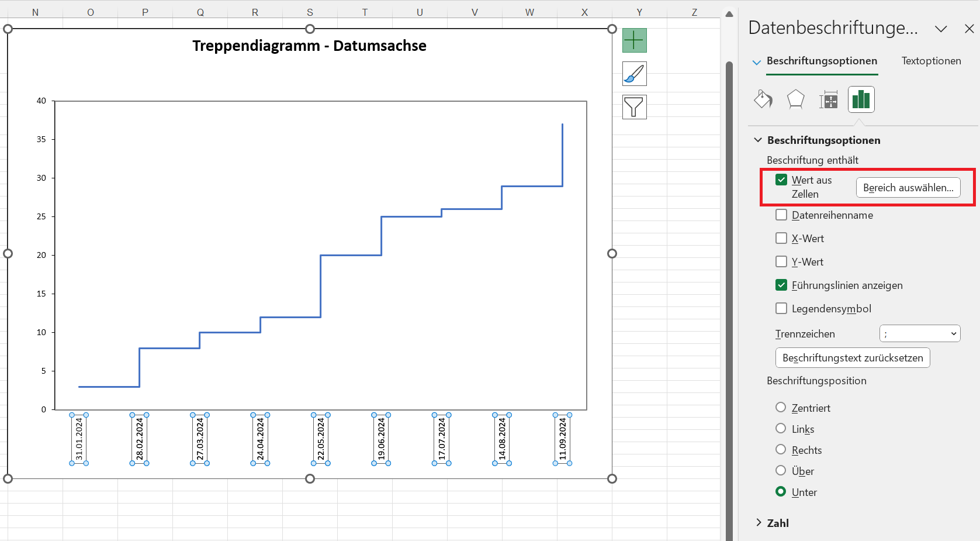Select data label 27.03.2024
Viewport: 980px width, 541px height.
200,439
